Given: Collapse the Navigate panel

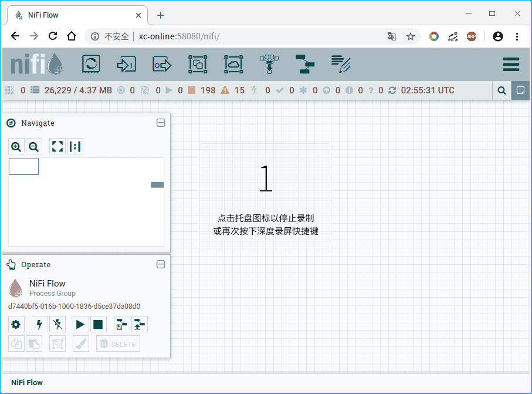Looking at the screenshot, I should (x=161, y=123).
